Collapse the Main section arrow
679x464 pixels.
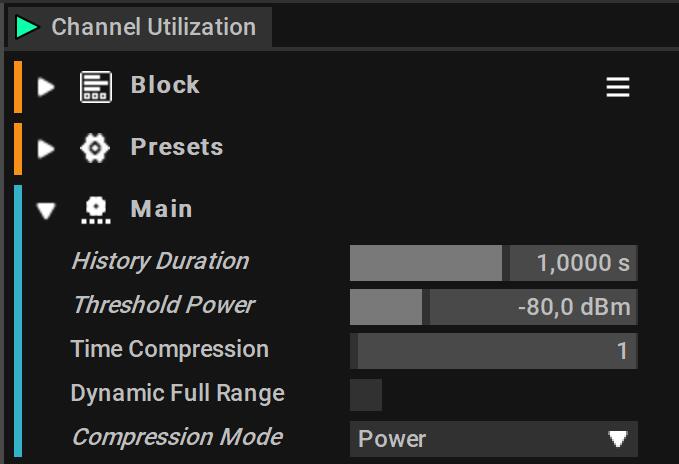(x=46, y=211)
